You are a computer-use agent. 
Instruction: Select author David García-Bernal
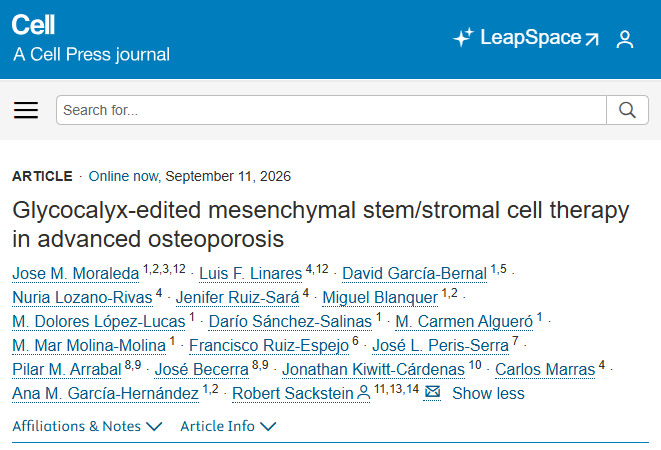click(414, 274)
